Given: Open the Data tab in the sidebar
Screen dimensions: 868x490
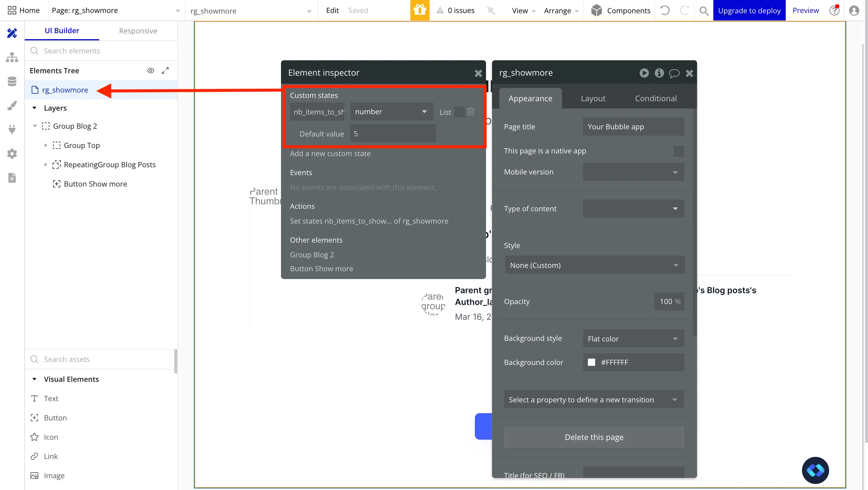Looking at the screenshot, I should click(x=12, y=81).
